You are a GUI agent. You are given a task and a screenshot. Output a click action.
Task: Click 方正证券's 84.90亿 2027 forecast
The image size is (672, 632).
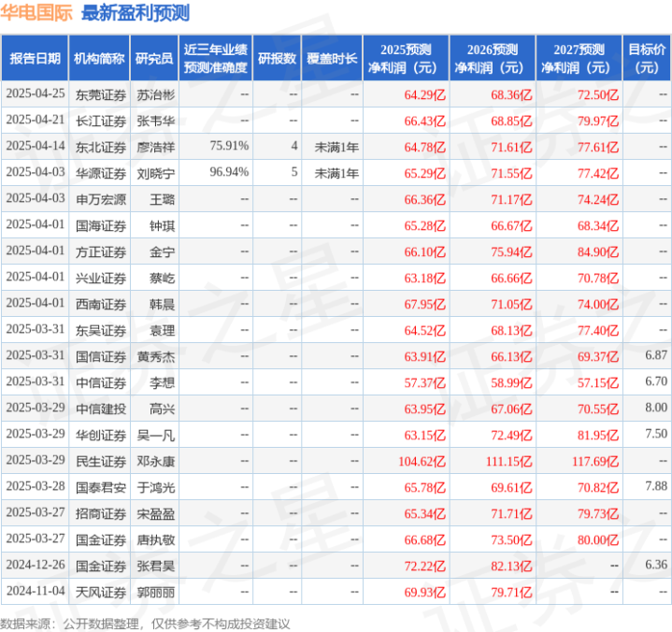click(x=598, y=251)
